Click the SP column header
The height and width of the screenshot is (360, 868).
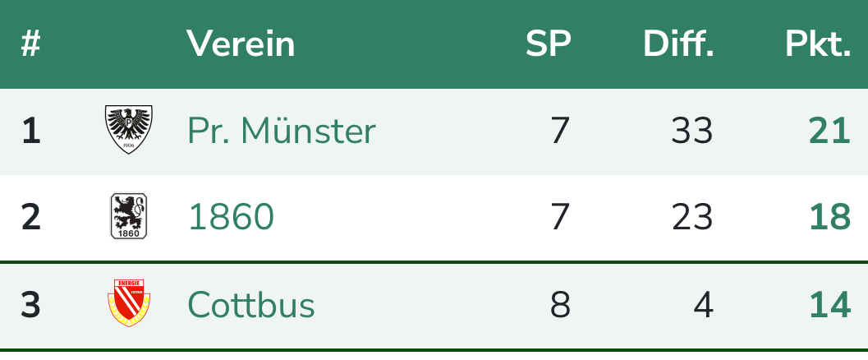coord(548,44)
